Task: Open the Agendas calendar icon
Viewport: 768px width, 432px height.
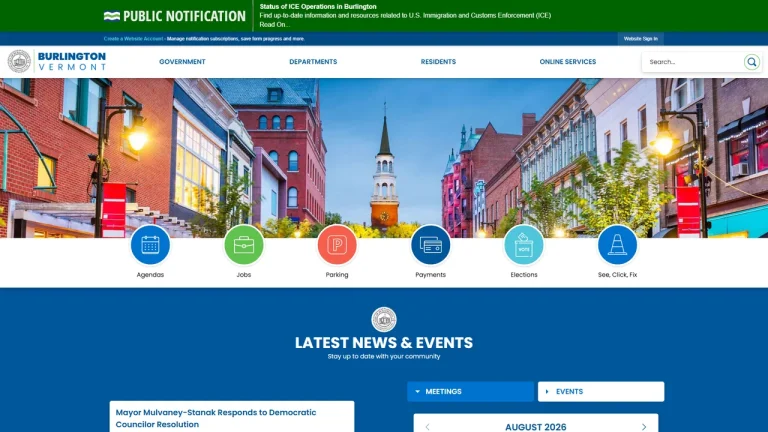Action: (150, 244)
